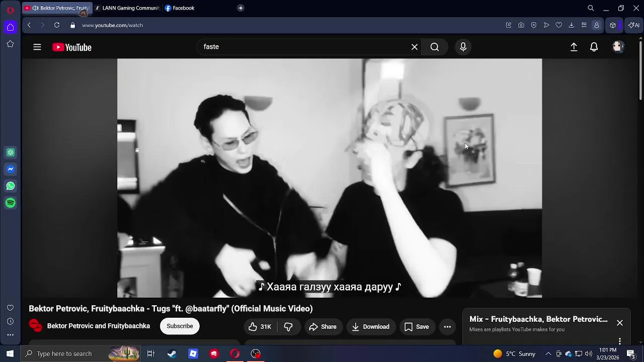Screen dimensions: 644x362
Task: Like the video with 31K likes
Action: pos(260,327)
